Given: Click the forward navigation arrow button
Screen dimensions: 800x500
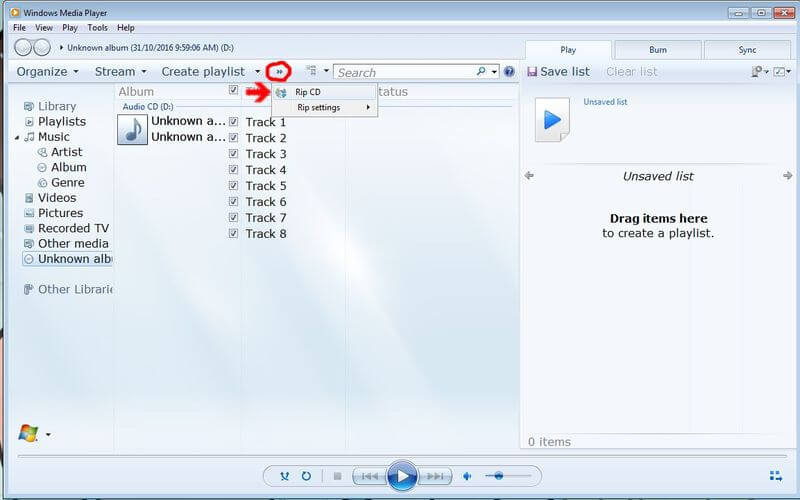Looking at the screenshot, I should pyautogui.click(x=42, y=47).
